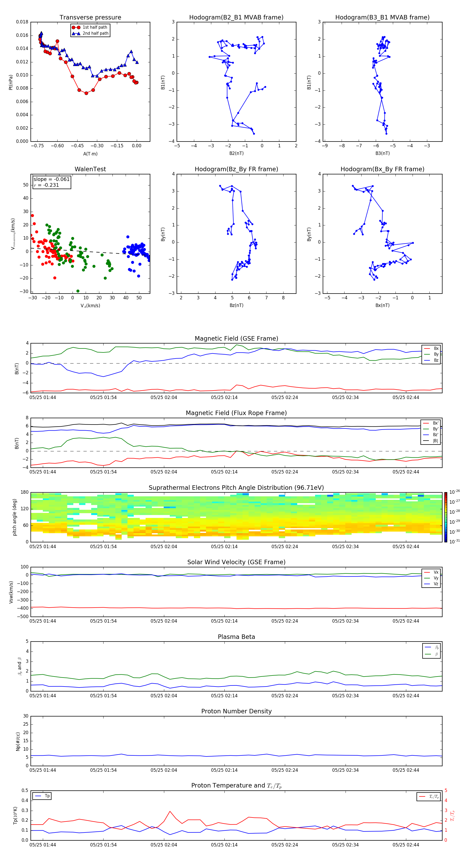This screenshot has width=473, height=868.
Task: Click the Suprathermal Electrons Pitch Angle Distribution title
Action: (x=236, y=488)
